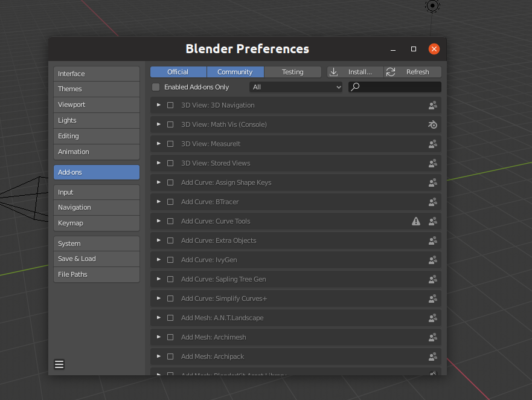Click community icon on Archimesh row
Screen dimensions: 532x400
tap(432, 338)
